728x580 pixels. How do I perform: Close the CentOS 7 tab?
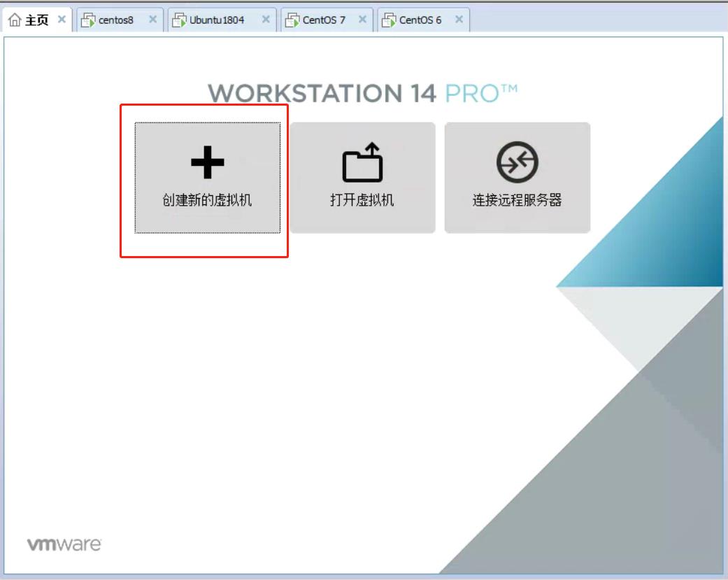point(363,20)
